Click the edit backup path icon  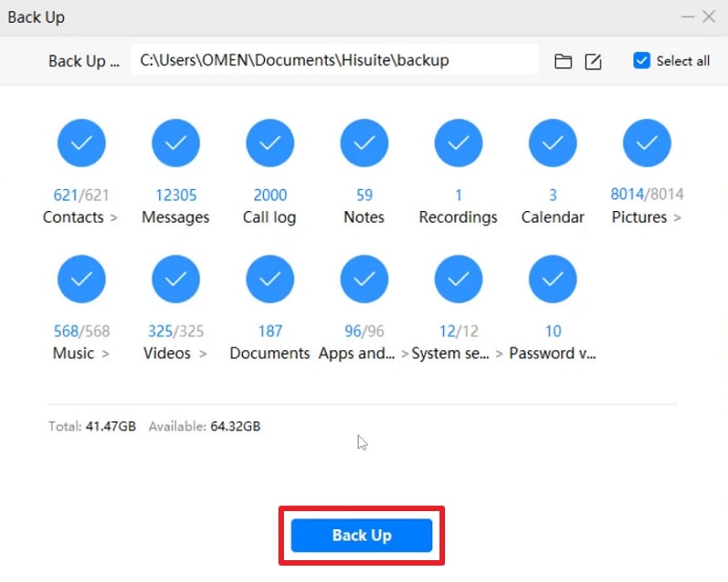(593, 61)
